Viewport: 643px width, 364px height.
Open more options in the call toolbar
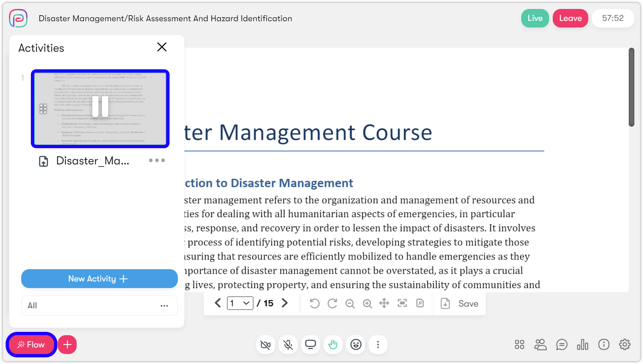coord(378,345)
